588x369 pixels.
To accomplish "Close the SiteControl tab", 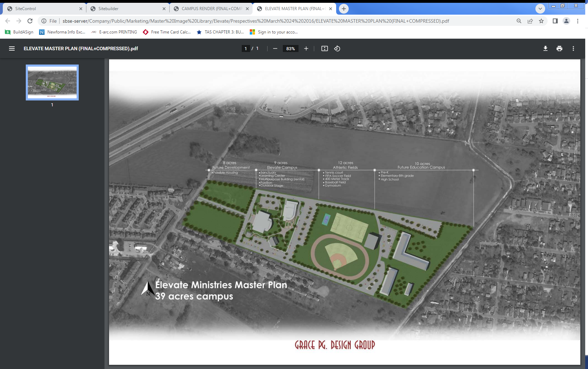I will [81, 9].
